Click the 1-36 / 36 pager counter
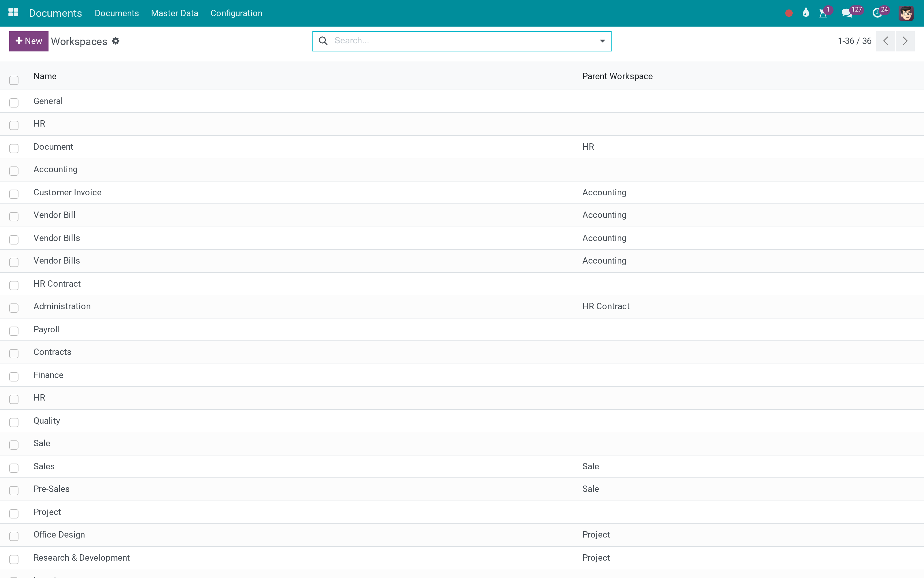The width and height of the screenshot is (924, 578). [x=854, y=41]
